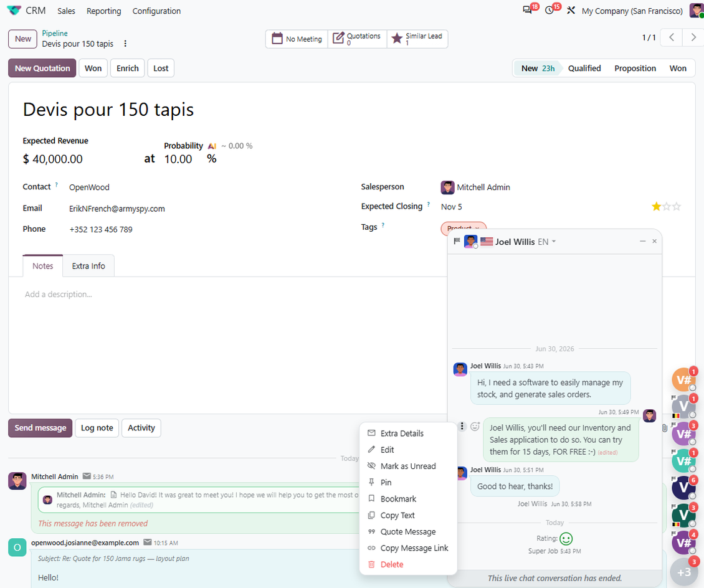Click envelope icon next to openwood.josianne message
This screenshot has width=704, height=588.
coord(147,542)
